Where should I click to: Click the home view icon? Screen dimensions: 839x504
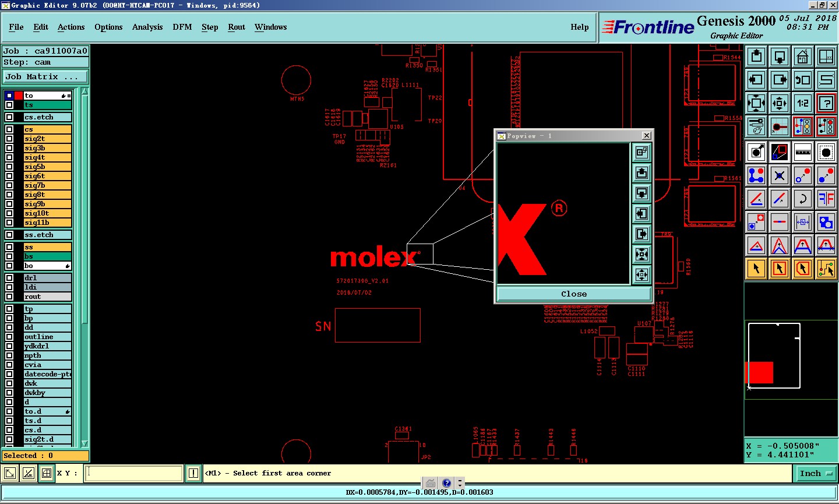(803, 57)
